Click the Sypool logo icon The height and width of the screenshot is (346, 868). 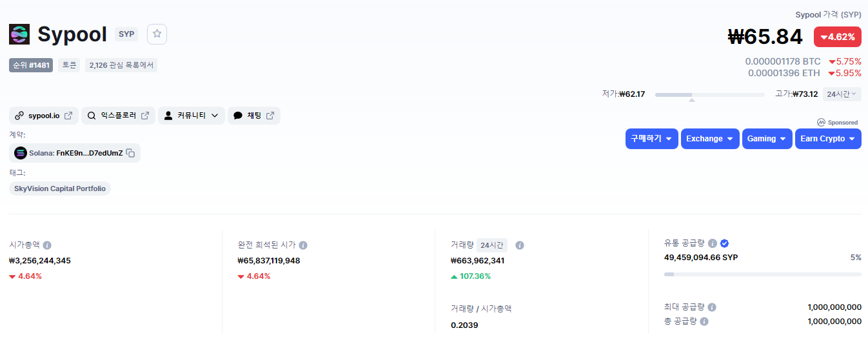pyautogui.click(x=19, y=34)
